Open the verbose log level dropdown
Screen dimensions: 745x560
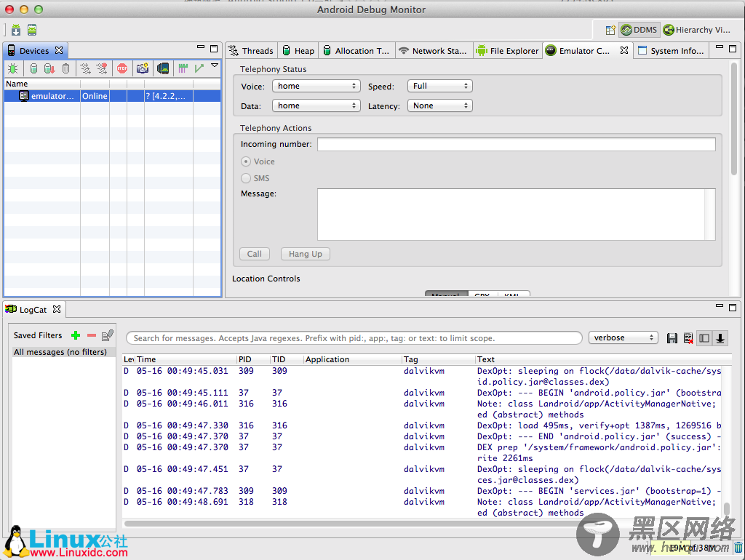[624, 337]
